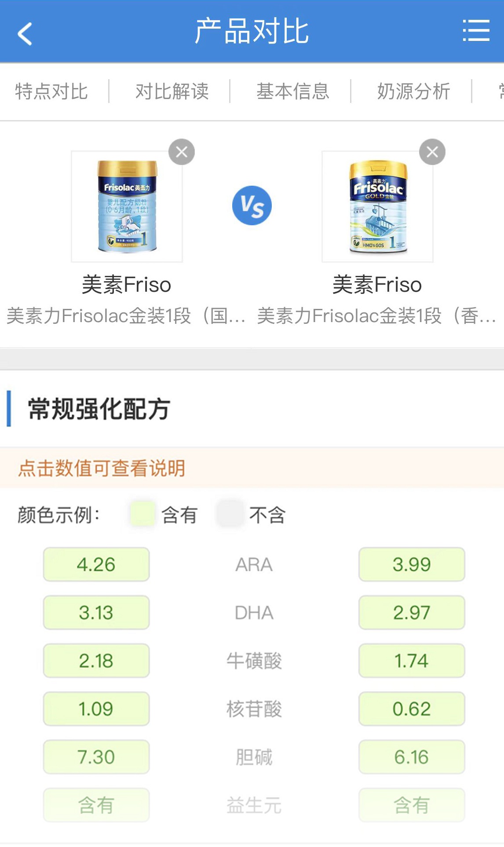Click the right ARA value 3.99
The height and width of the screenshot is (847, 504).
click(x=412, y=565)
